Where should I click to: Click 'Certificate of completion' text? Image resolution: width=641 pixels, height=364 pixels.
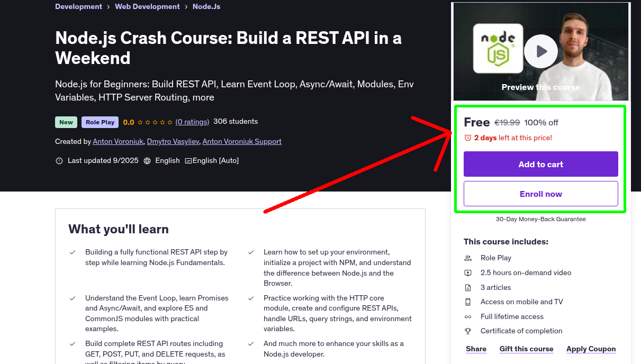click(x=521, y=331)
